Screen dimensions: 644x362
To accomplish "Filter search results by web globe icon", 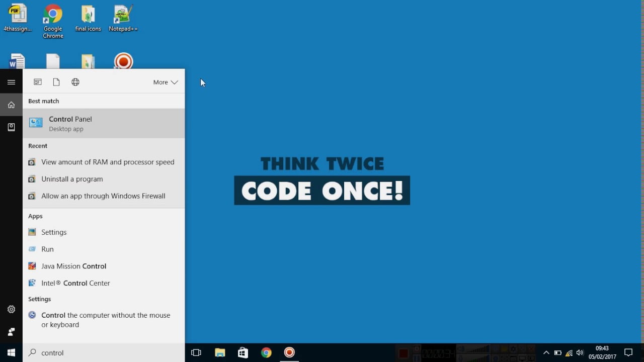I will (x=75, y=82).
